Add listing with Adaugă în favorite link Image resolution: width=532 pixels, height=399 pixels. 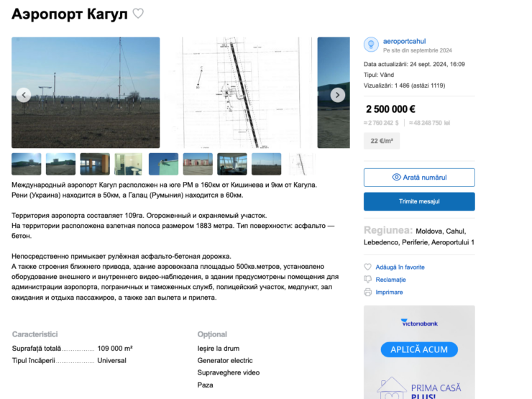tap(400, 267)
